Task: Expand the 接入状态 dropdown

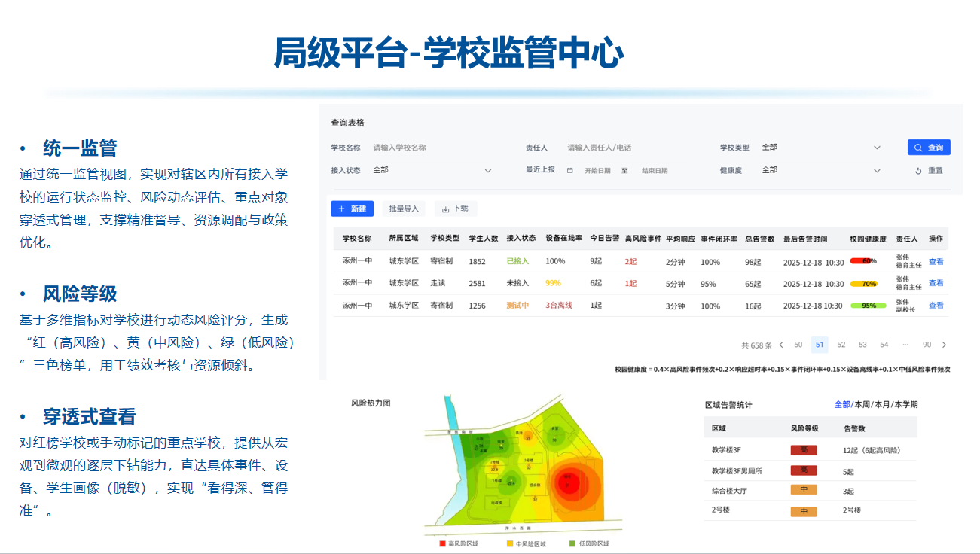Action: 487,171
